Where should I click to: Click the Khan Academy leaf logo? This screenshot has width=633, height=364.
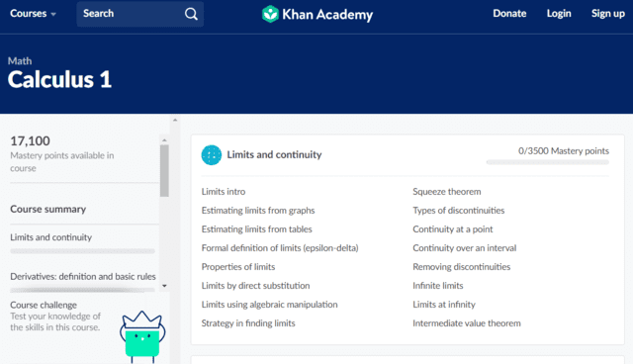[270, 14]
